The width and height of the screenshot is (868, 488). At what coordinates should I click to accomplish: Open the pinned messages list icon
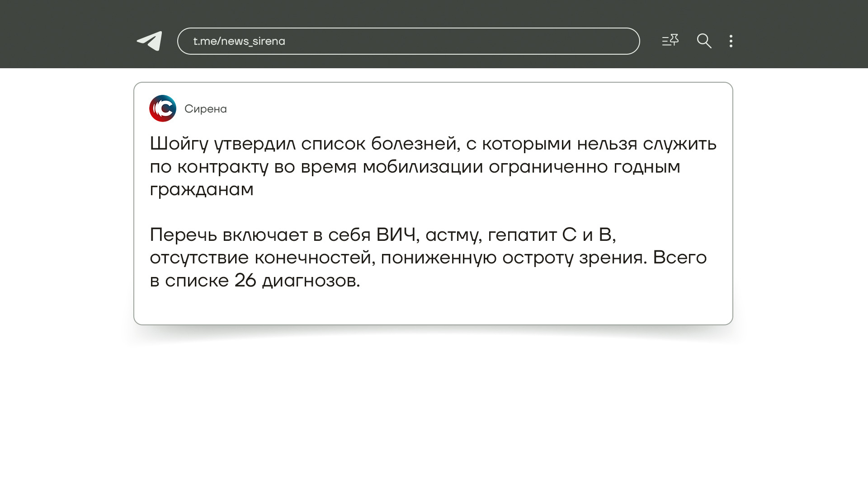pyautogui.click(x=670, y=41)
